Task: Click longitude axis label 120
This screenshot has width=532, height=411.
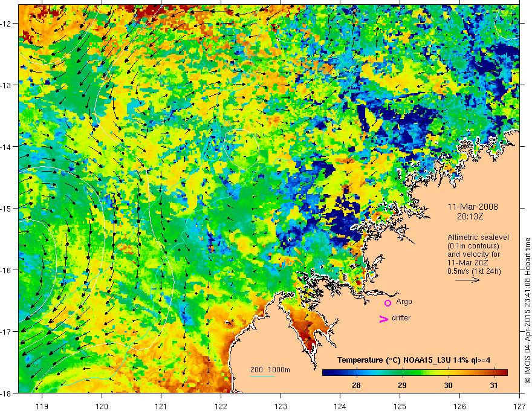Action: [102, 406]
